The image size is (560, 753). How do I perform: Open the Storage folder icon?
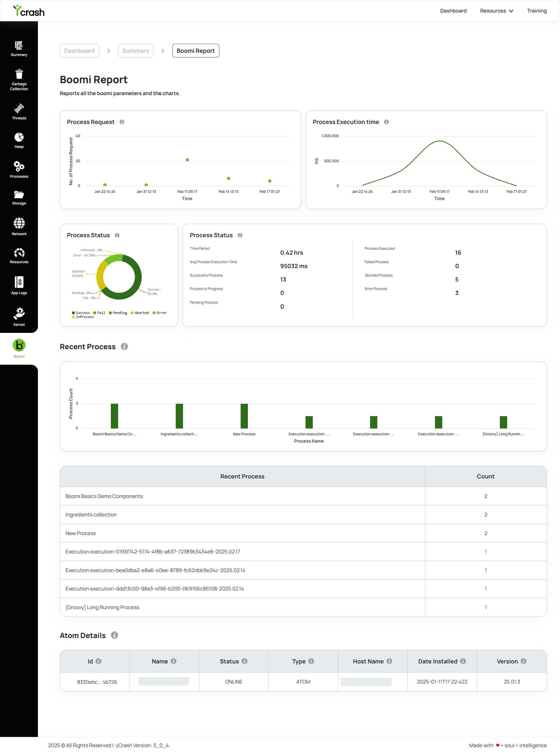[19, 195]
